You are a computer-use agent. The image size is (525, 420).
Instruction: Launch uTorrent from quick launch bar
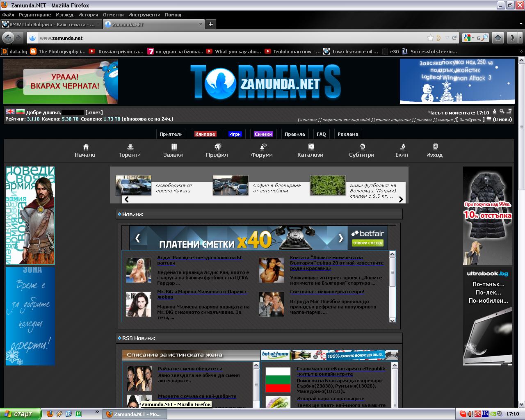(x=78, y=414)
